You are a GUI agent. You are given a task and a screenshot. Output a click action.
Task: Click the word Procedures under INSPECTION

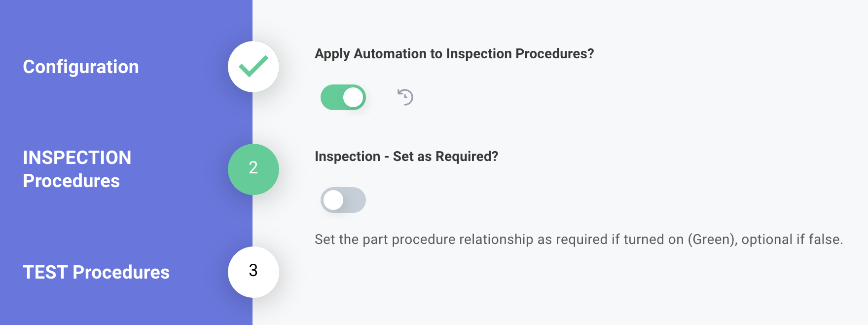pos(72,181)
